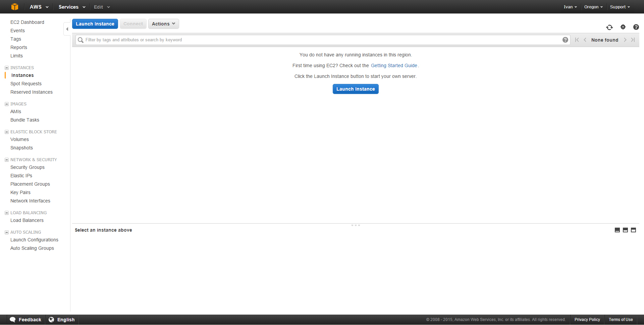
Task: Open the Support dropdown menu
Action: (x=620, y=7)
